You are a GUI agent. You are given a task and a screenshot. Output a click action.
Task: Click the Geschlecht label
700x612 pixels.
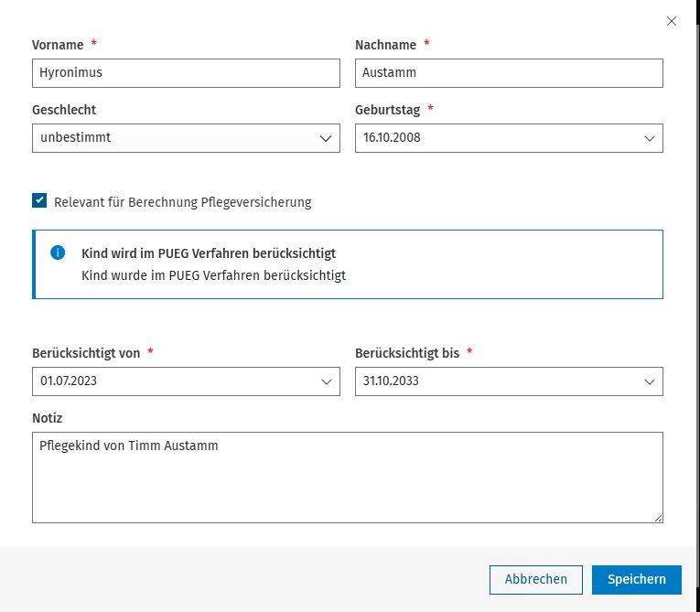tap(64, 110)
